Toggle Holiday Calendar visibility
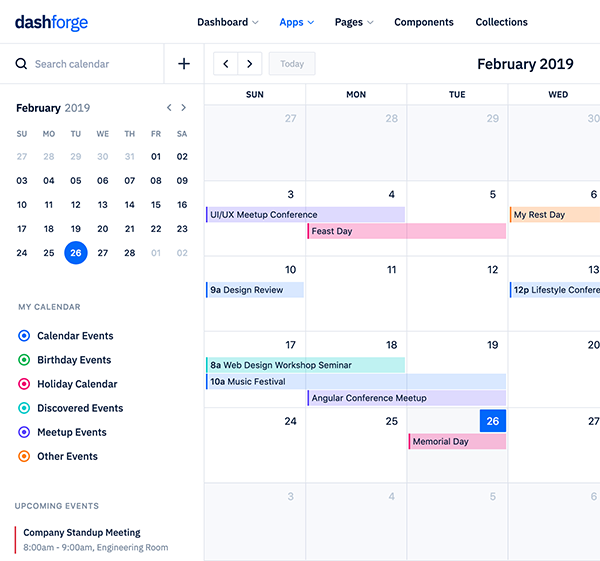This screenshot has height=561, width=600. click(24, 384)
